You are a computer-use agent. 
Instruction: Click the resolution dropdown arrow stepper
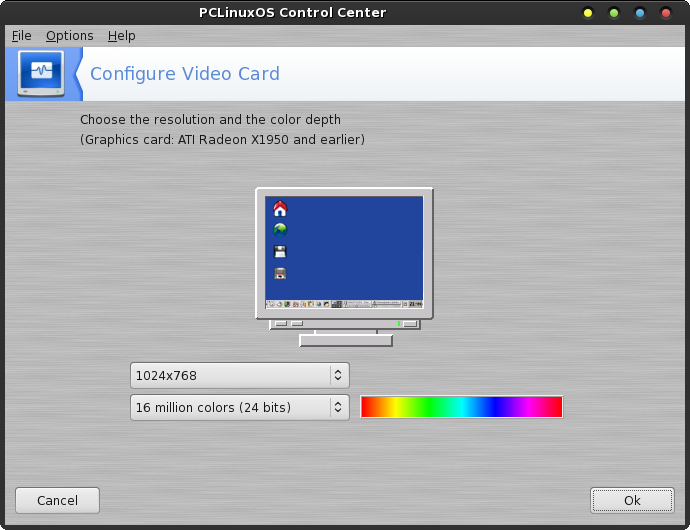pos(338,375)
